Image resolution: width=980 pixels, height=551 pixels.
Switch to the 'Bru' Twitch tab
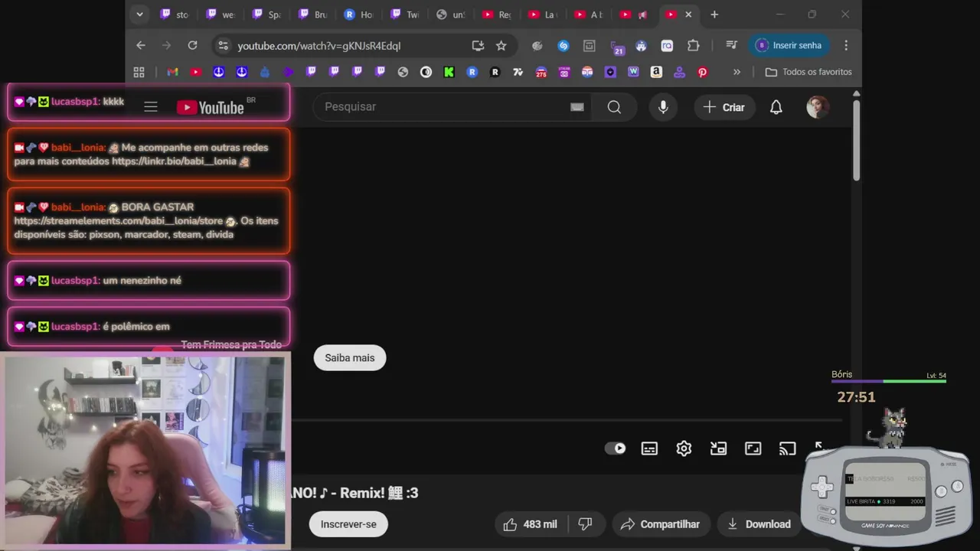(x=312, y=15)
